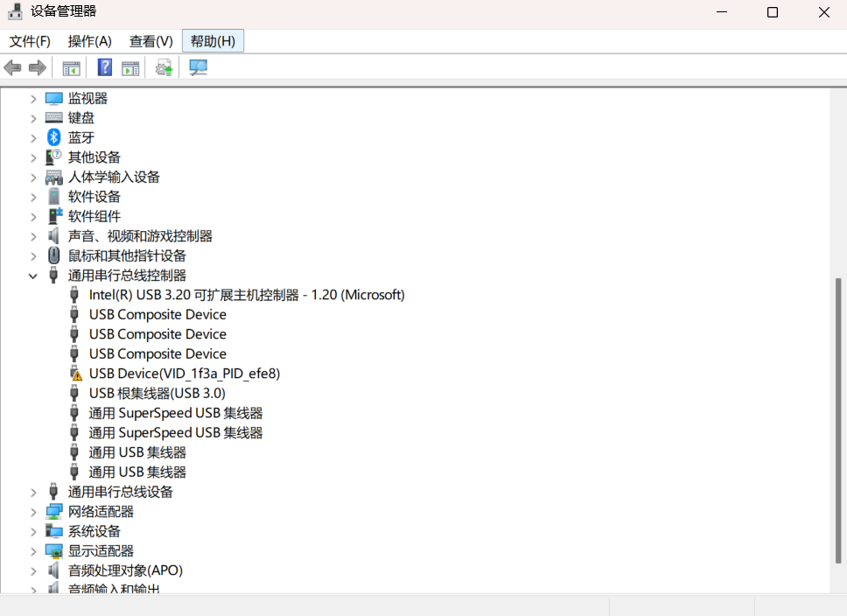This screenshot has height=616, width=847.
Task: Click the Update device driver toolbar icon
Action: (x=164, y=67)
